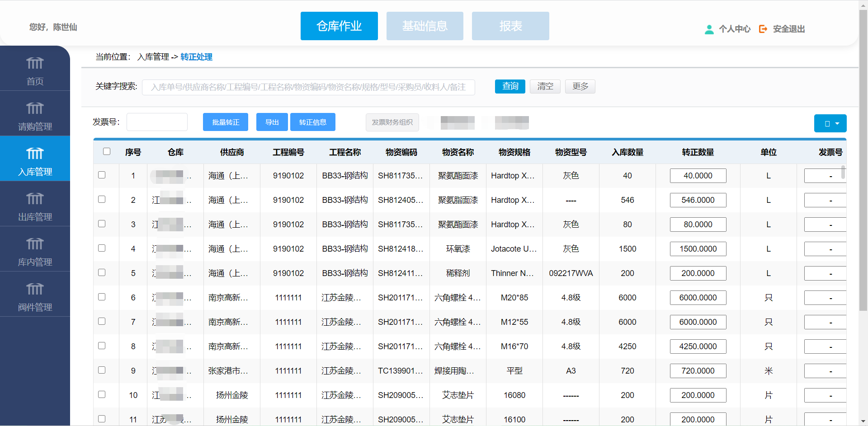Click the 个人中心 user icon
The height and width of the screenshot is (426, 868).
pyautogui.click(x=709, y=29)
